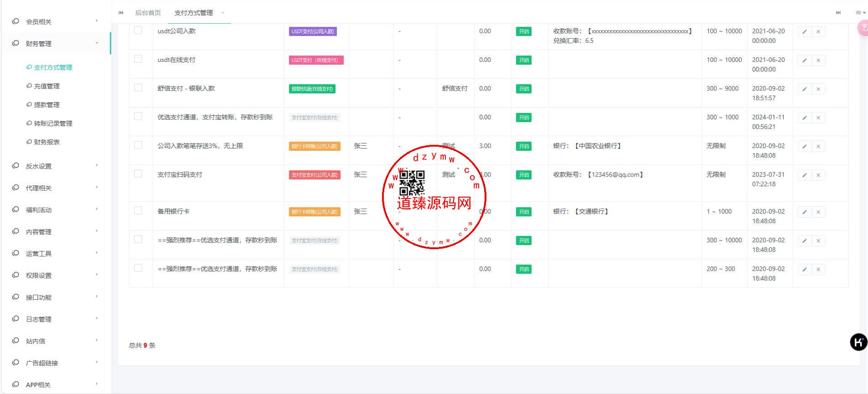
Task: Delete the 支付宝转账 300~1000 row X icon
Action: click(818, 118)
